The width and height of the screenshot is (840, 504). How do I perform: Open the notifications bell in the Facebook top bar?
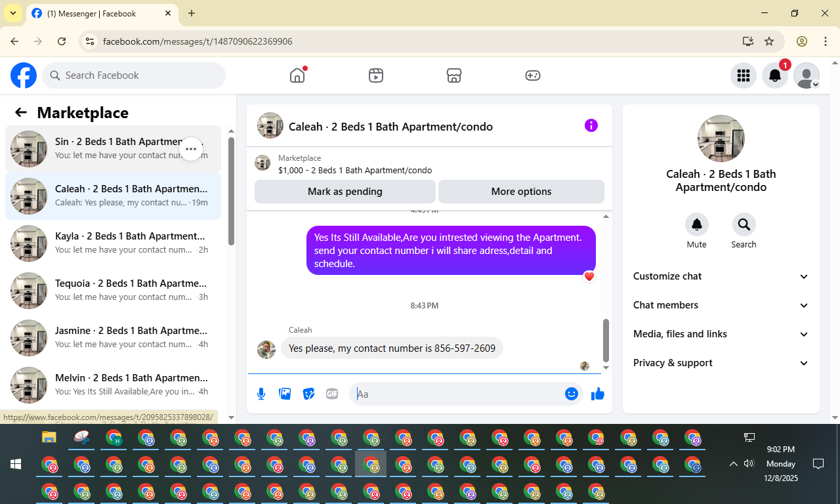775,75
